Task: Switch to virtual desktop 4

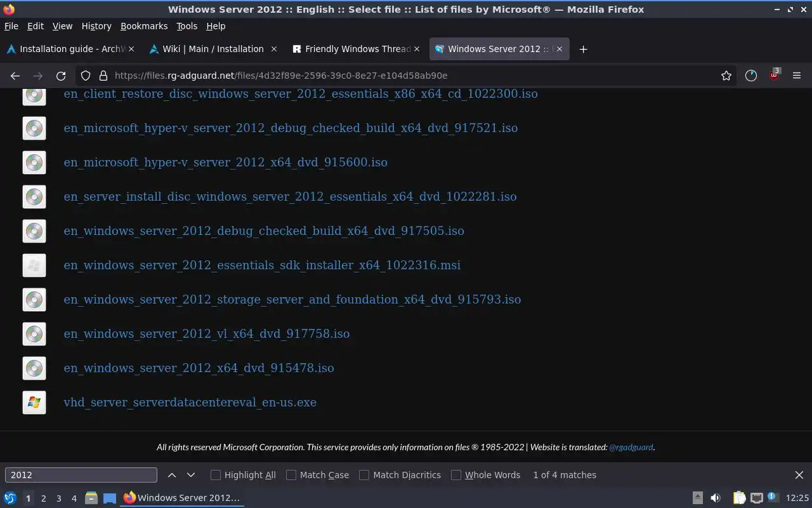Action: pos(74,498)
